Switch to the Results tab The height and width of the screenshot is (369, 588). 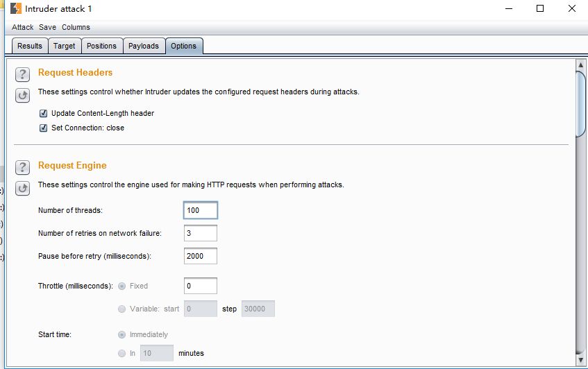(x=30, y=46)
